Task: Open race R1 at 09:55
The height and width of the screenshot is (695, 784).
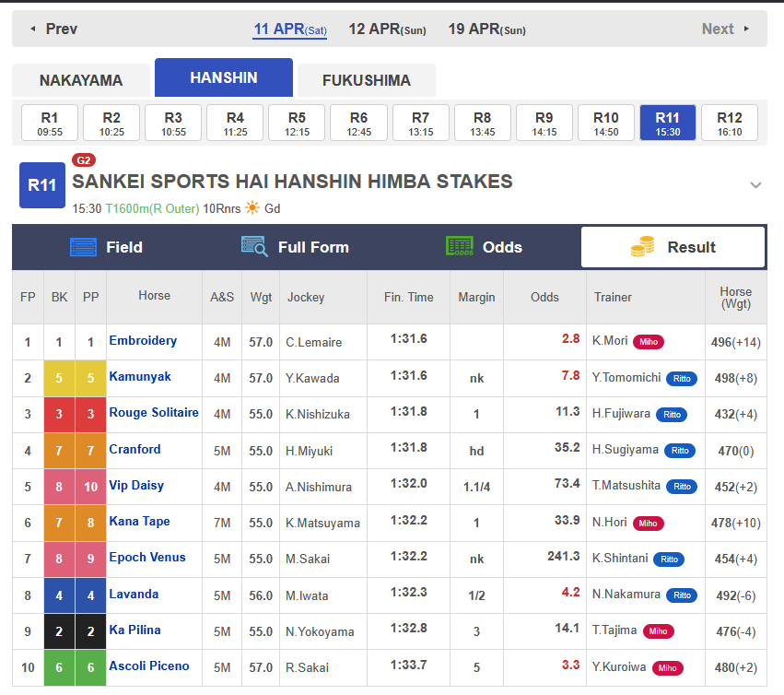Action: [x=50, y=124]
